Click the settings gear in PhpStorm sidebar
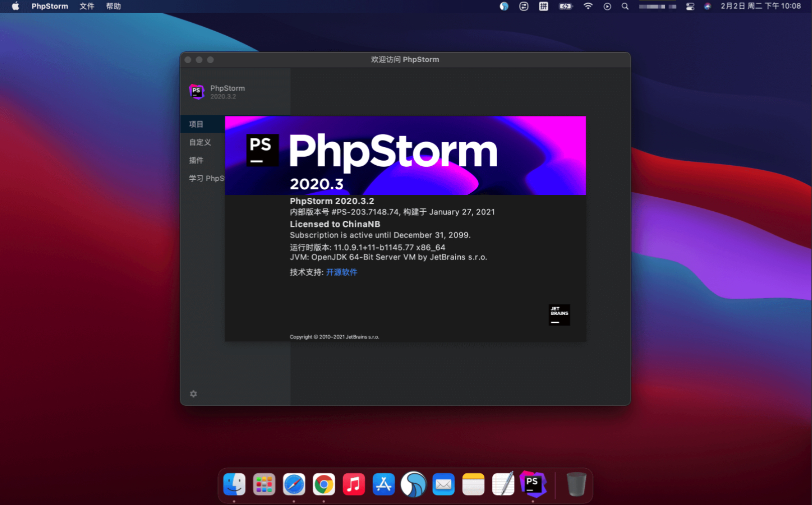The height and width of the screenshot is (505, 812). pyautogui.click(x=193, y=394)
